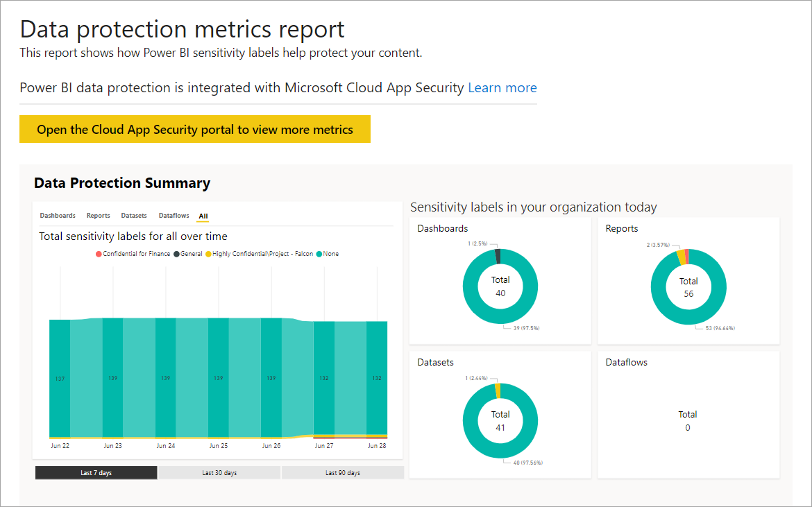The image size is (812, 507).
Task: Click the General legend dot
Action: [x=176, y=254]
